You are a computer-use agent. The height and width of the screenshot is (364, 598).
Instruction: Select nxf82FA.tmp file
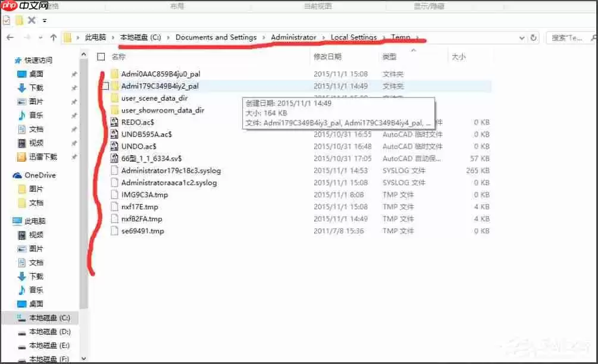click(142, 219)
